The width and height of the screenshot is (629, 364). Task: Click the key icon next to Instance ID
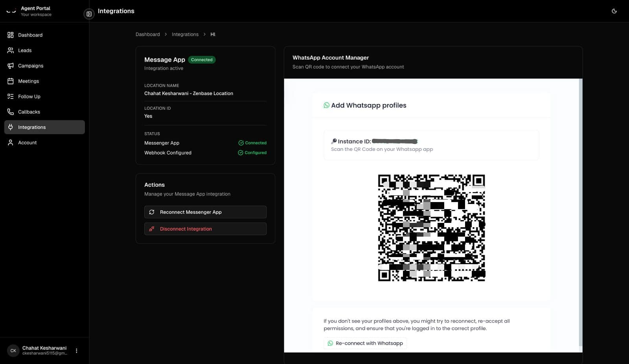(334, 141)
